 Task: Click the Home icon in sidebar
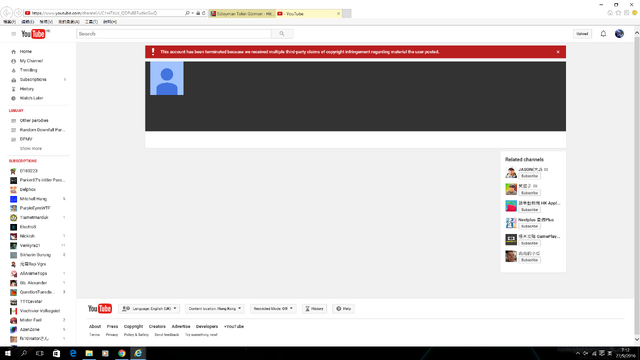pyautogui.click(x=13, y=52)
